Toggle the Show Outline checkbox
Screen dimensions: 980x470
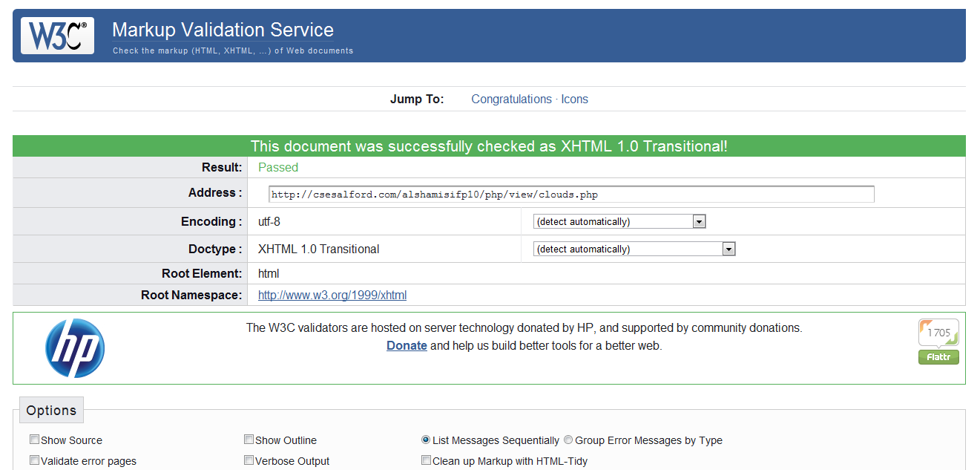coord(249,440)
